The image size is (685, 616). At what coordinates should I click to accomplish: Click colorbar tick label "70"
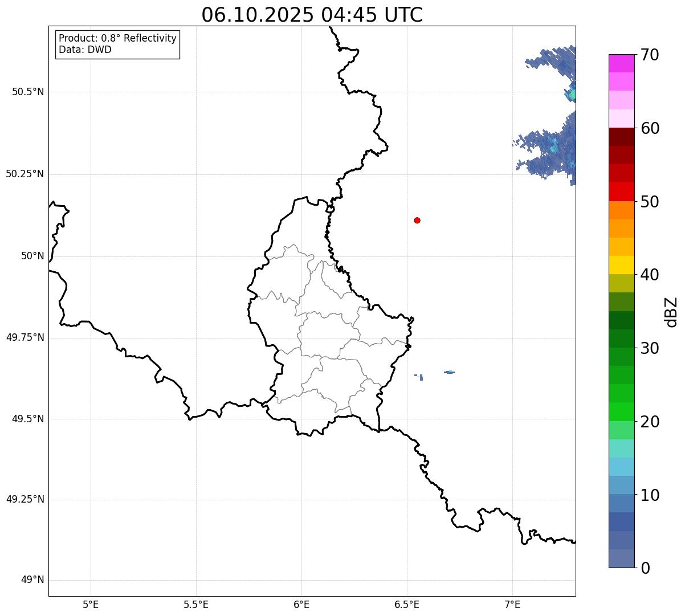click(650, 55)
